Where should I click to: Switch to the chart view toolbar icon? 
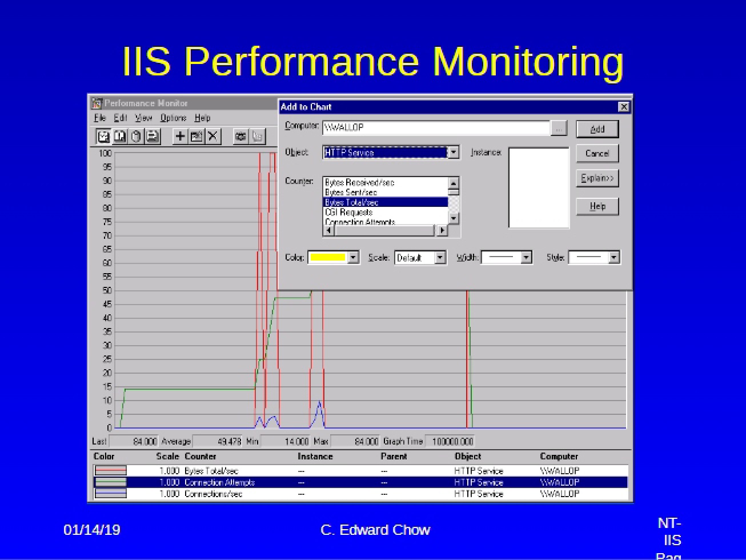pyautogui.click(x=103, y=136)
